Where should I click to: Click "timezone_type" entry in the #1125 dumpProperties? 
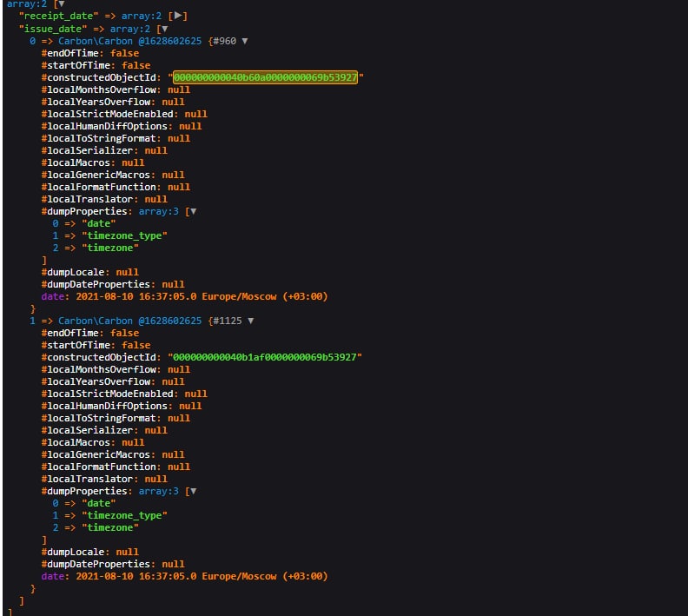(124, 515)
